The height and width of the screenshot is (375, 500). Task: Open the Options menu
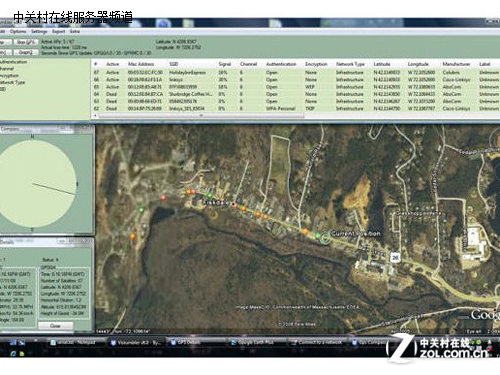click(18, 31)
